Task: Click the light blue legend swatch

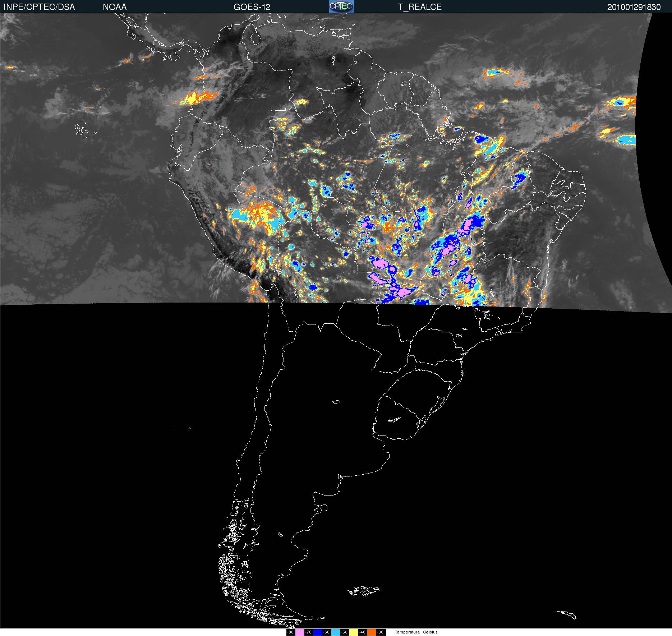Action: click(x=336, y=632)
